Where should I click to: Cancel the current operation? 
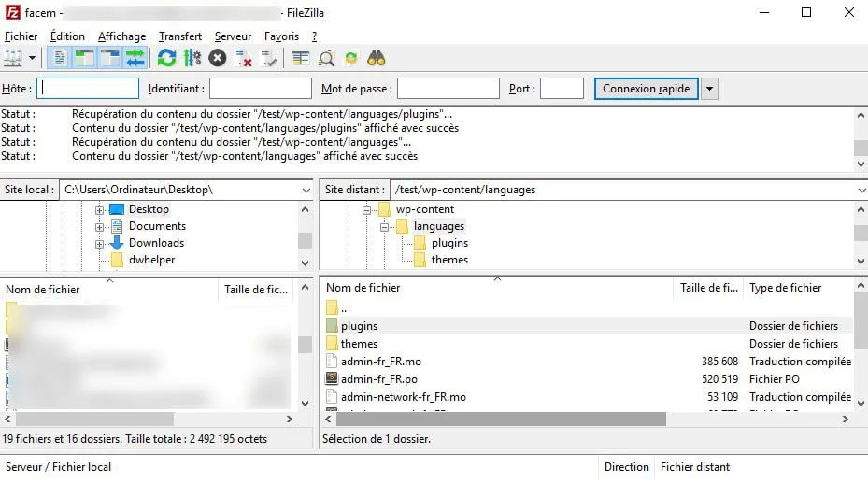point(218,58)
